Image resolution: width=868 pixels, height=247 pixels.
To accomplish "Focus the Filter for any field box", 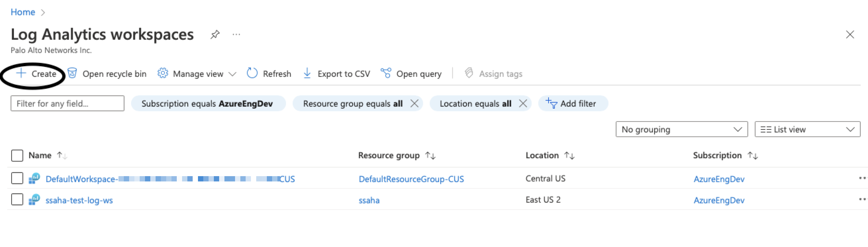I will point(68,103).
